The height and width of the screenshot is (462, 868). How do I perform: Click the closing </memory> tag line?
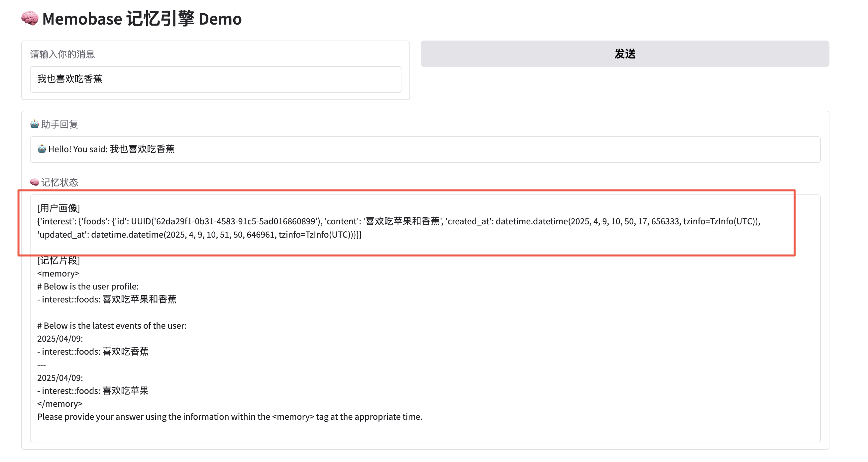pyautogui.click(x=59, y=404)
